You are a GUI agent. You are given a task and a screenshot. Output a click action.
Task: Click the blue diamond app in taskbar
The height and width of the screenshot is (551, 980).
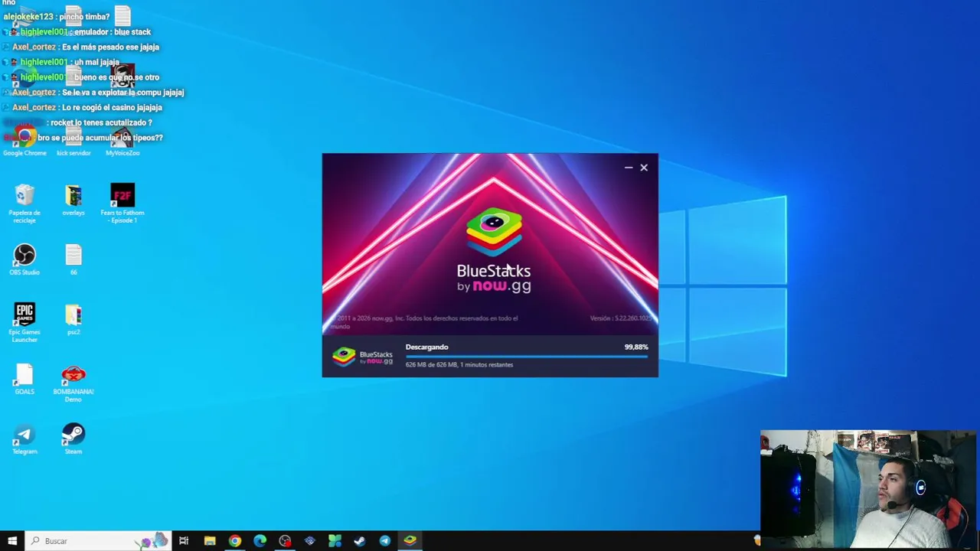(x=310, y=541)
